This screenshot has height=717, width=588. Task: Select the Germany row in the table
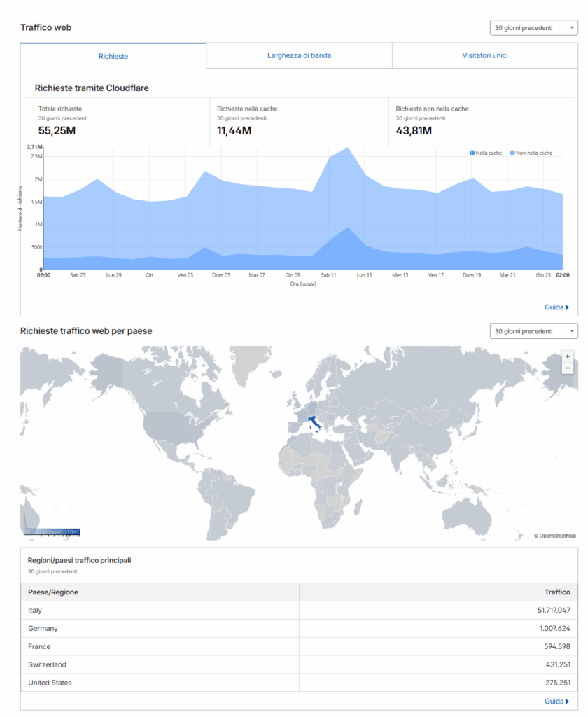299,629
